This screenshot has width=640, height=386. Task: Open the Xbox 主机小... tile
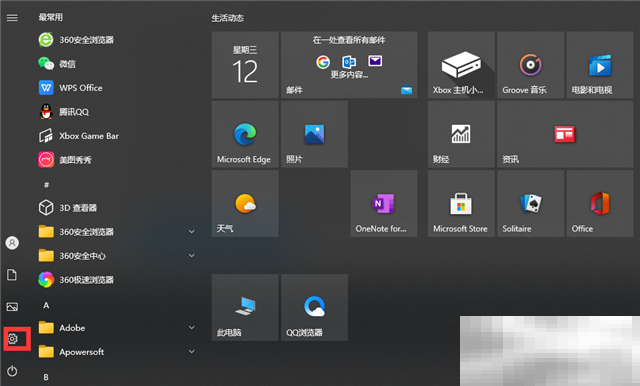461,65
